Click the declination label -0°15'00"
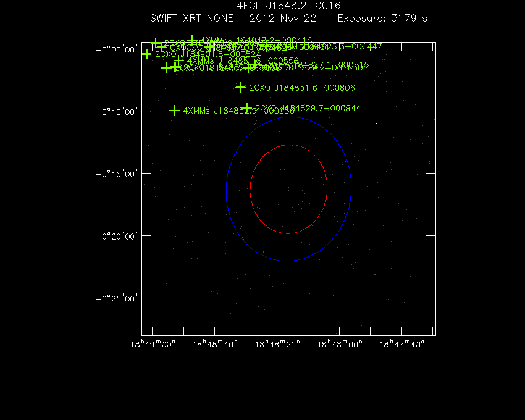Image resolution: width=525 pixels, height=420 pixels. pyautogui.click(x=117, y=174)
